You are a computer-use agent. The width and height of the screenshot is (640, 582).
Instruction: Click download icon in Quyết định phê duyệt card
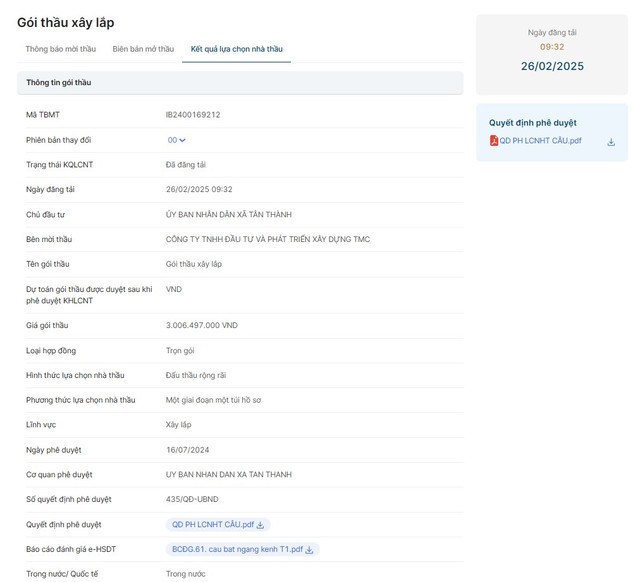click(x=611, y=142)
